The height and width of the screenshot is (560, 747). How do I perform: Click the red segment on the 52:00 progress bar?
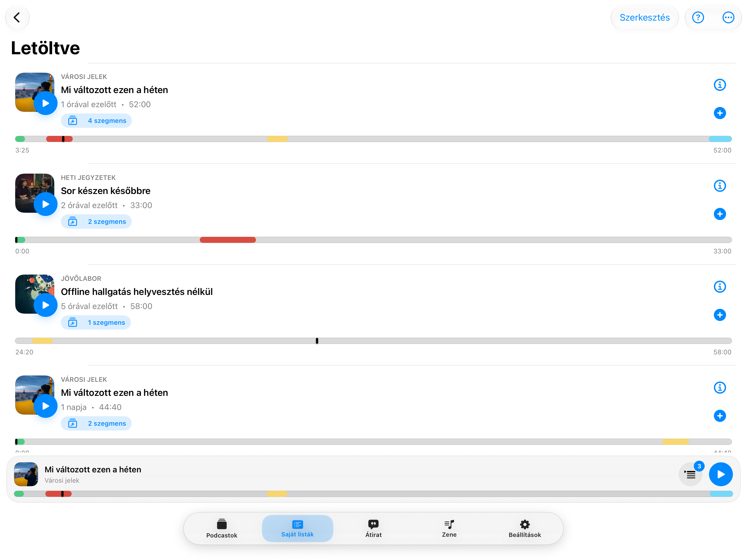[59, 139]
